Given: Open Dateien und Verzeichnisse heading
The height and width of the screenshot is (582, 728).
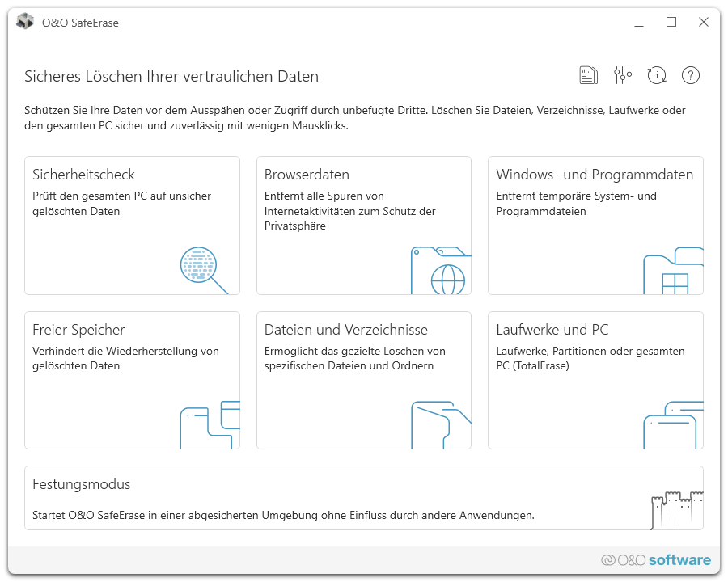Looking at the screenshot, I should click(x=346, y=330).
